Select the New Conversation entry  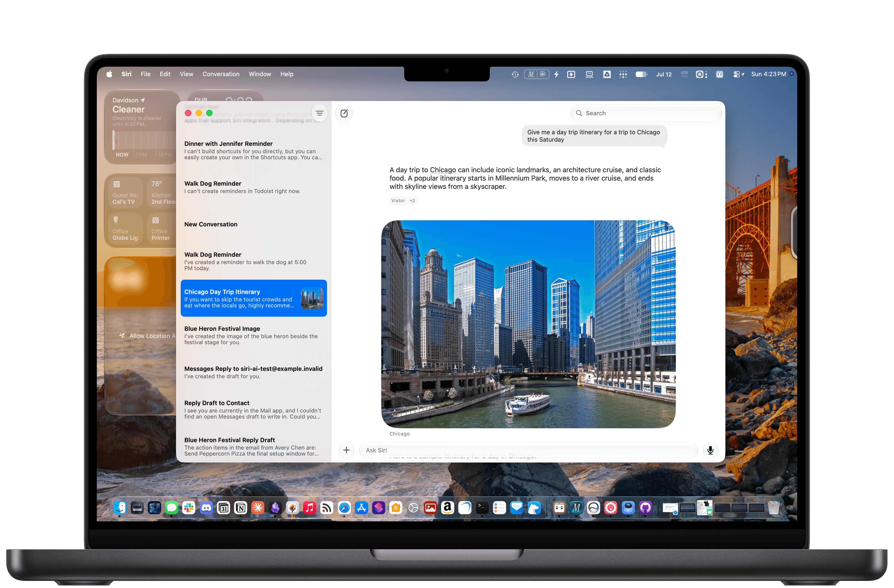[254, 224]
